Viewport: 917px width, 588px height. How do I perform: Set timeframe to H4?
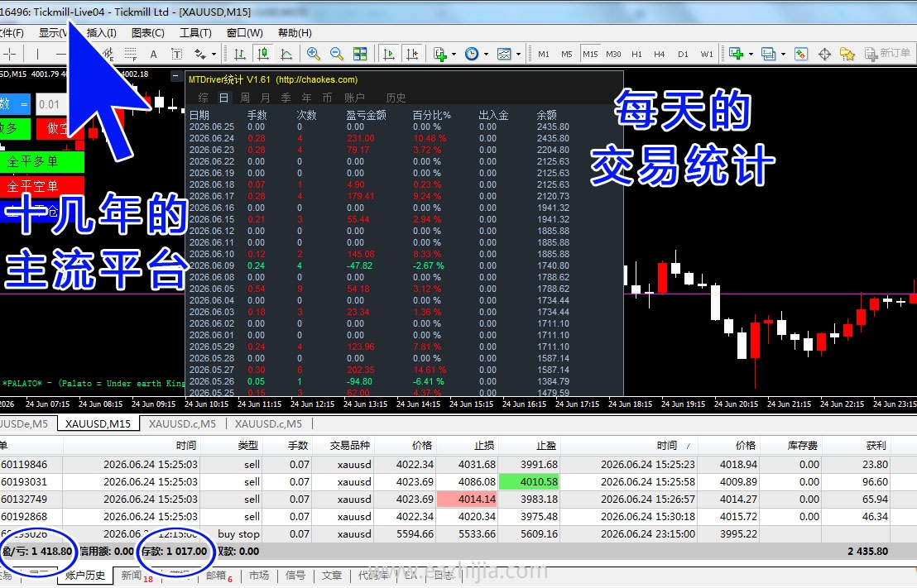pos(659,55)
